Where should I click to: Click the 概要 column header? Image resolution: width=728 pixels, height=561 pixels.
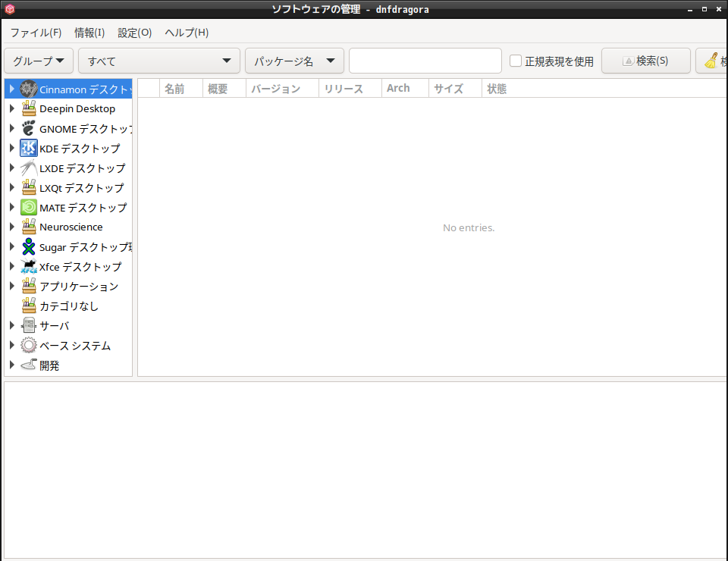[x=224, y=88]
